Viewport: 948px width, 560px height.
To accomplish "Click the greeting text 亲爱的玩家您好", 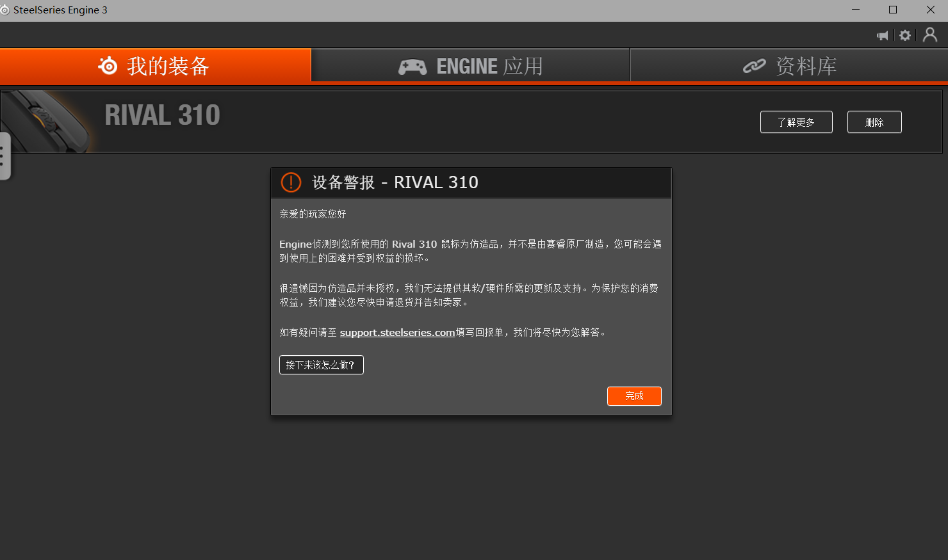I will [x=313, y=214].
